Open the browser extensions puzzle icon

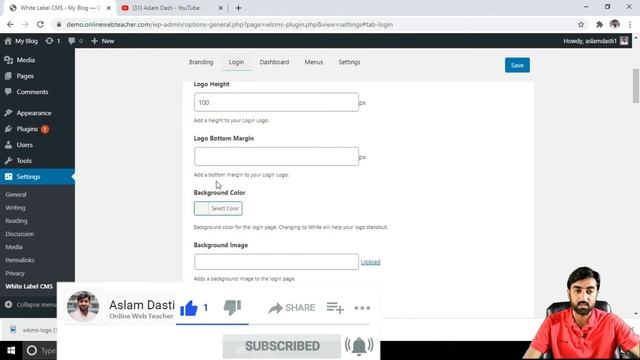[599, 24]
